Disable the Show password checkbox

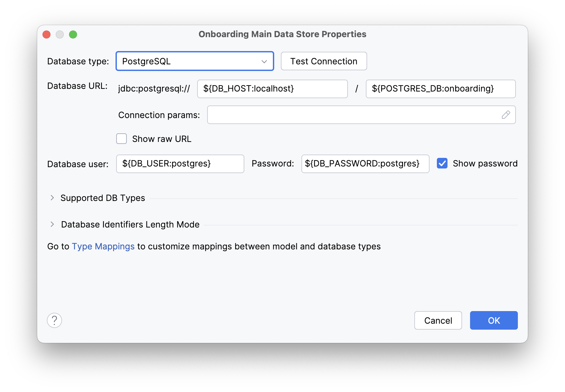442,163
